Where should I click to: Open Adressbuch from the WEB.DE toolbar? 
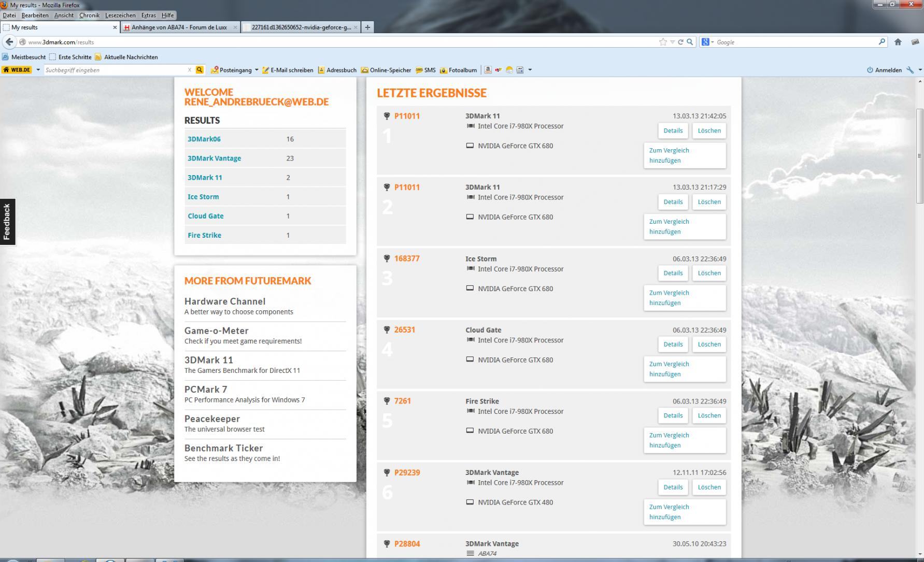pyautogui.click(x=337, y=70)
